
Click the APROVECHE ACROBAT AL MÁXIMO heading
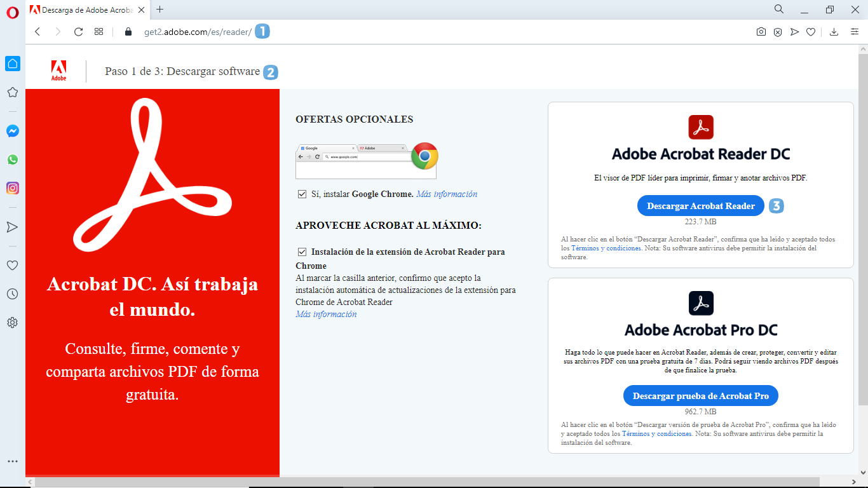[x=388, y=226]
